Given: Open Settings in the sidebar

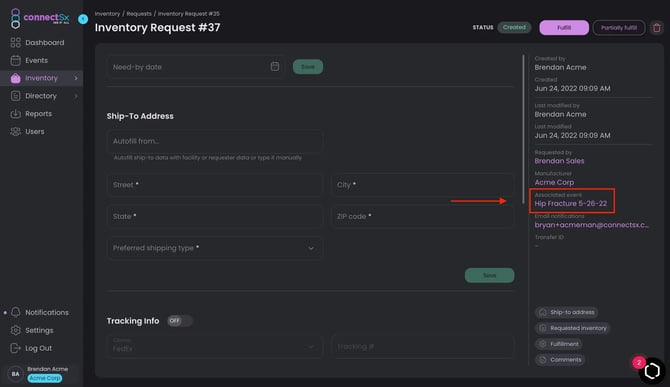Looking at the screenshot, I should point(32,330).
